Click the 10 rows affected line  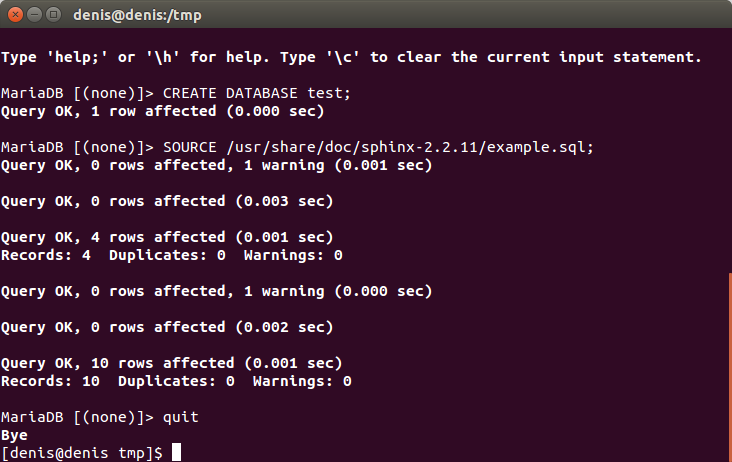171,363
